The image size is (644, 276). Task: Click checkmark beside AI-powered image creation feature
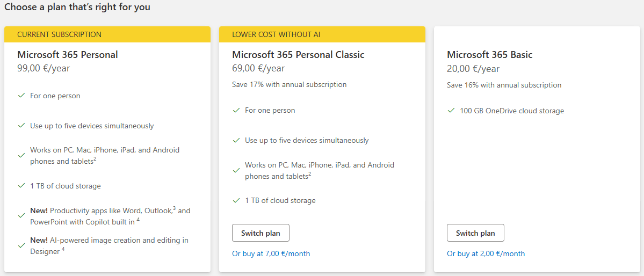click(21, 245)
